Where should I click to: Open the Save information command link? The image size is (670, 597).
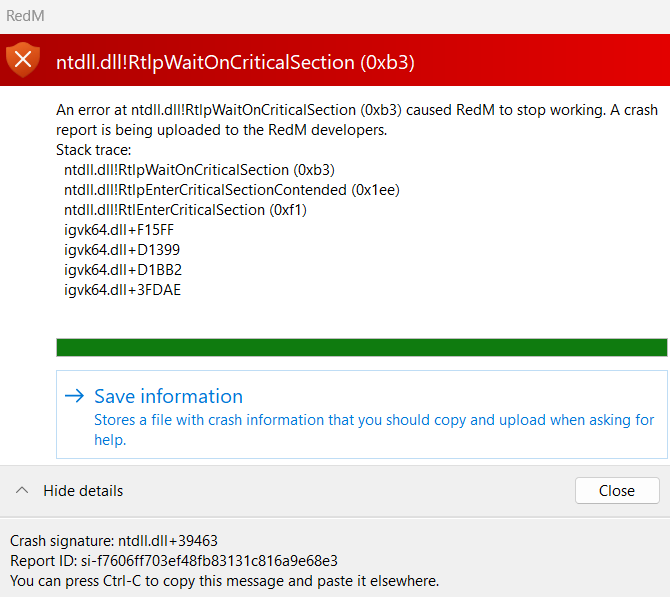[x=361, y=415]
